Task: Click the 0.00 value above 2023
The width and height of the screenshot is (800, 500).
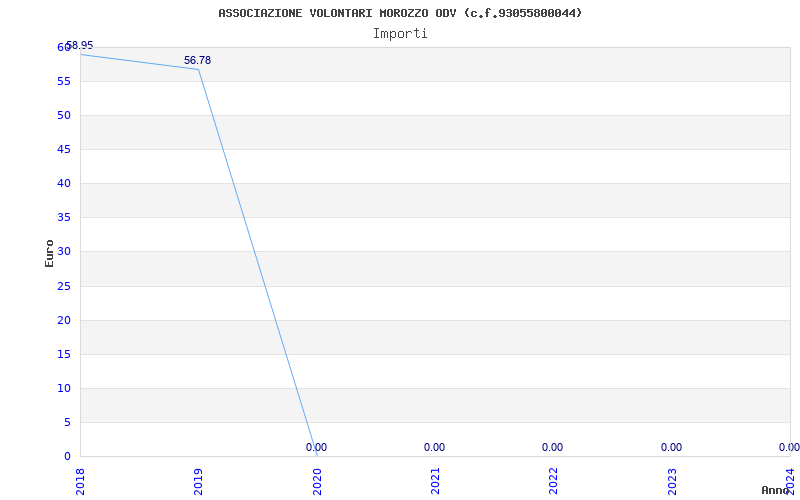Action: click(x=671, y=447)
